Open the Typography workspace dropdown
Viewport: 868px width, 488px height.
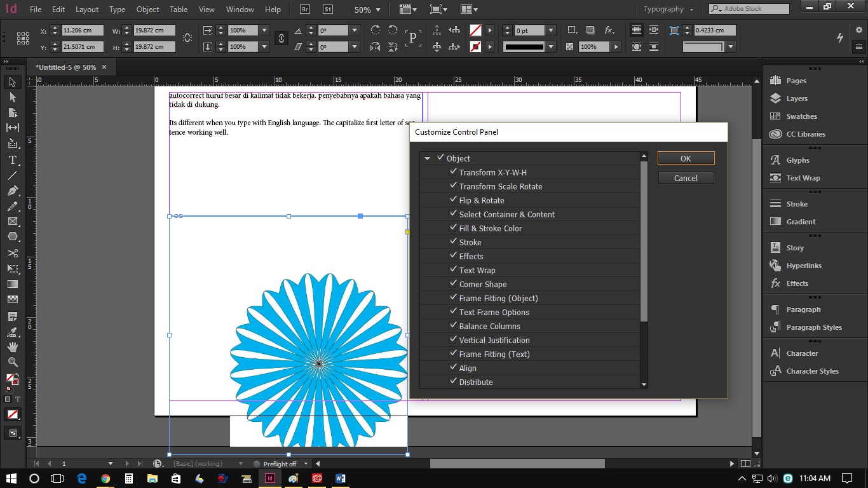(x=692, y=10)
